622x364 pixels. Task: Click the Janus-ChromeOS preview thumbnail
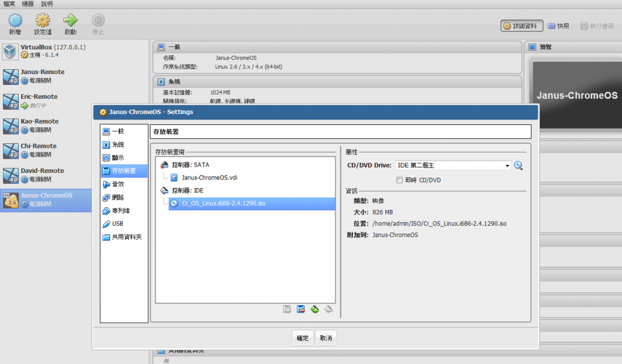(x=577, y=95)
